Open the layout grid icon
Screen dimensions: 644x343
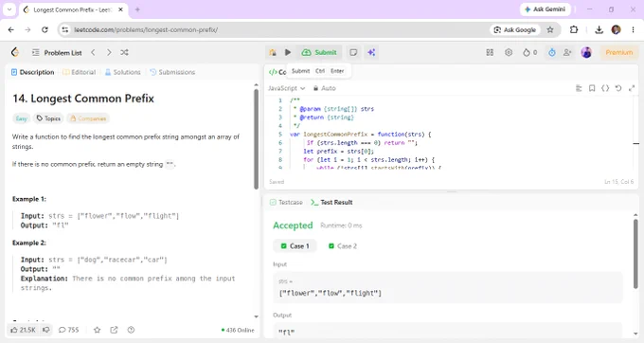pos(490,52)
